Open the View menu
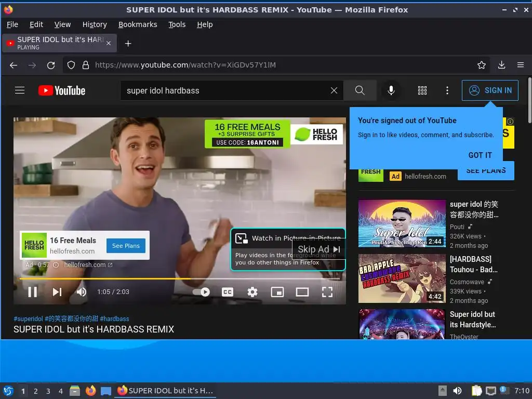The image size is (532, 399). point(62,24)
